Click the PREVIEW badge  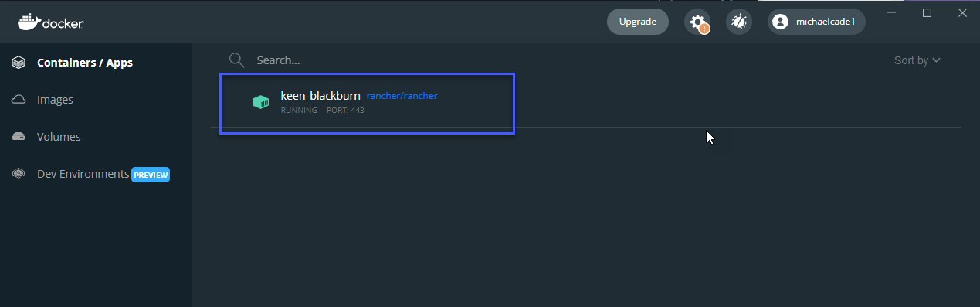click(x=151, y=175)
